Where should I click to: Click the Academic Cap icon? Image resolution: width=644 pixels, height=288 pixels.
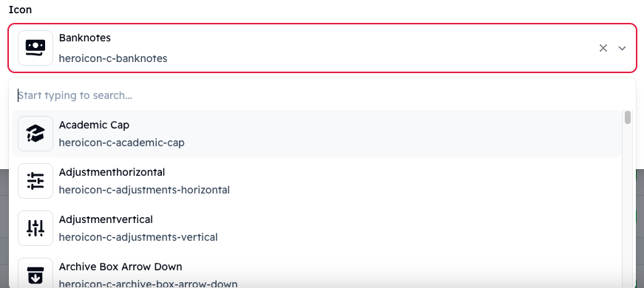coord(35,134)
